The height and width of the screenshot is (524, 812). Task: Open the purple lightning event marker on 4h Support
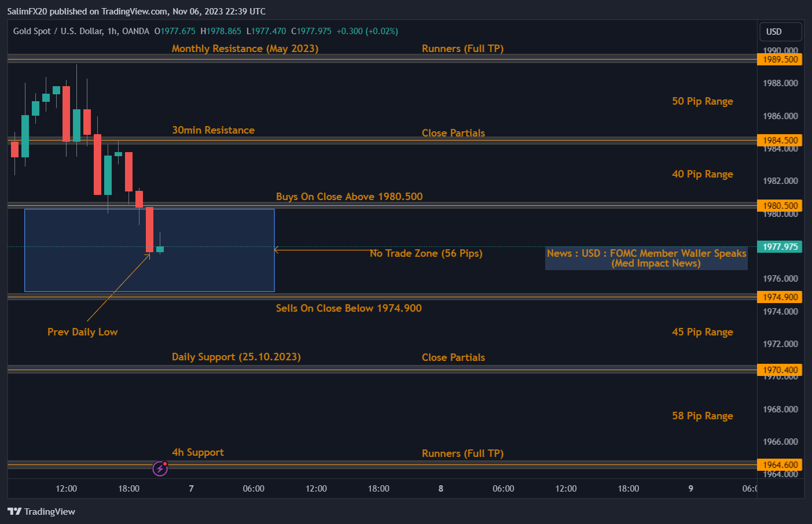coord(160,468)
